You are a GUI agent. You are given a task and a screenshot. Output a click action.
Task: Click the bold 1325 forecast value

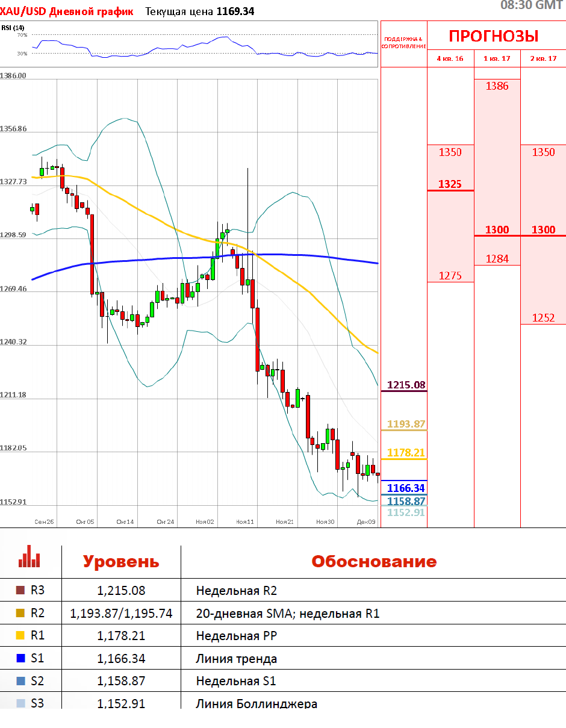450,184
